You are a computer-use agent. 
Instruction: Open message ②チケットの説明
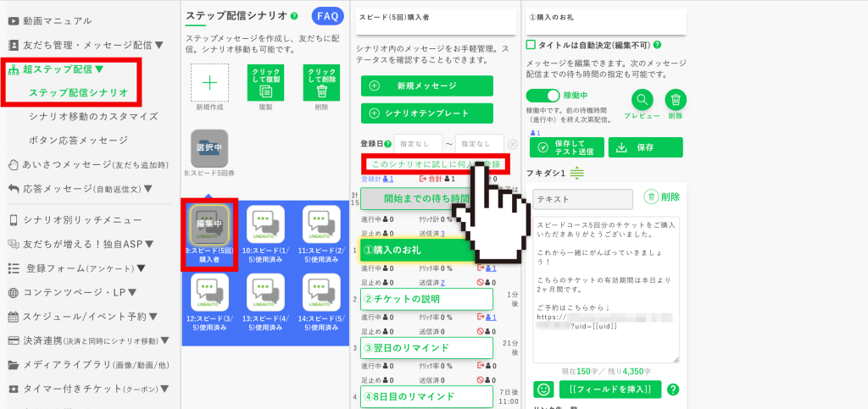point(427,299)
